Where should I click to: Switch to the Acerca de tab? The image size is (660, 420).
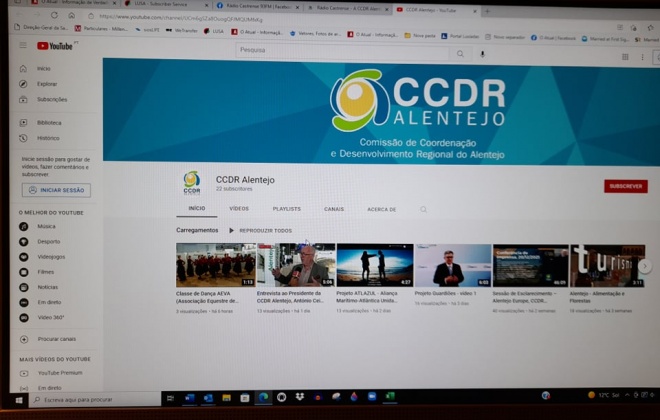[x=381, y=209]
